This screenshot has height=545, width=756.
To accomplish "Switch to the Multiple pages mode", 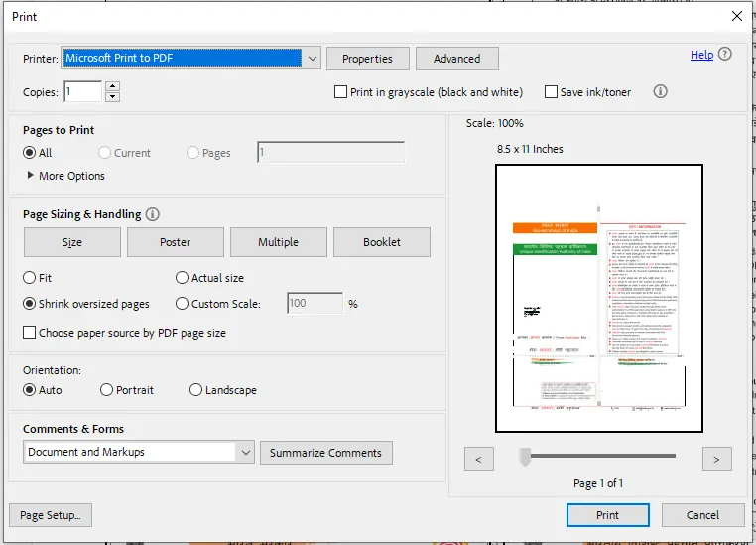I will pyautogui.click(x=279, y=242).
